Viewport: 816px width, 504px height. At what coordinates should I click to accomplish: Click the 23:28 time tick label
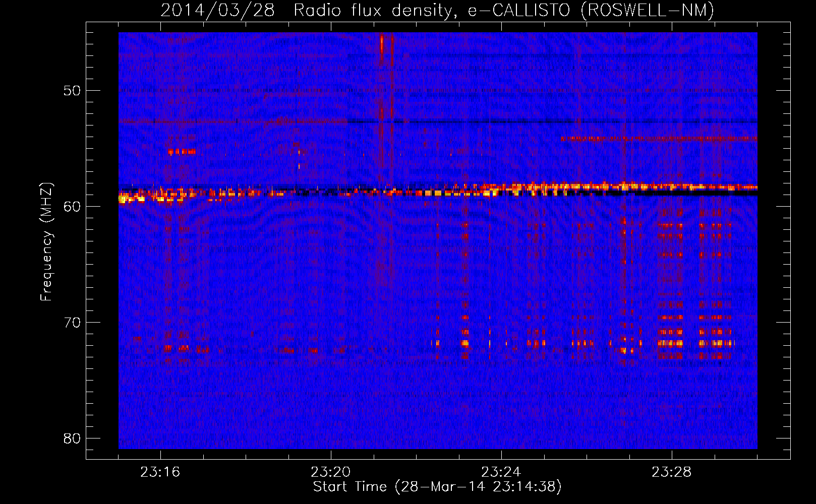[x=672, y=472]
